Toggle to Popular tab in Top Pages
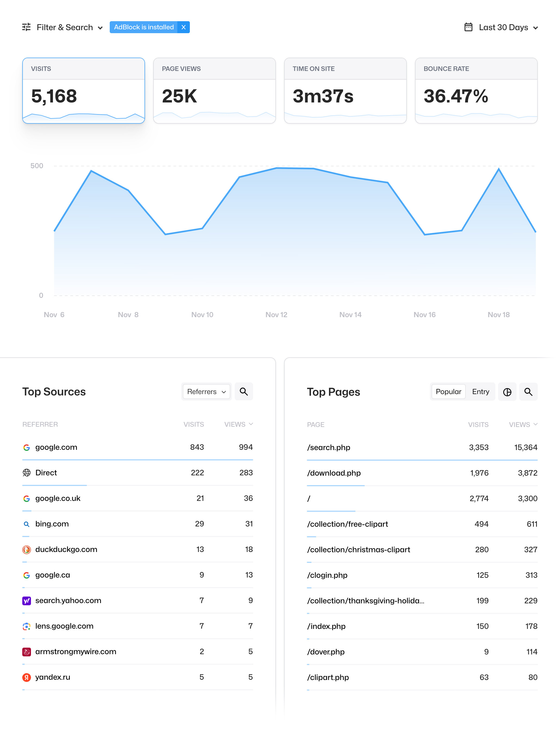 pos(448,391)
